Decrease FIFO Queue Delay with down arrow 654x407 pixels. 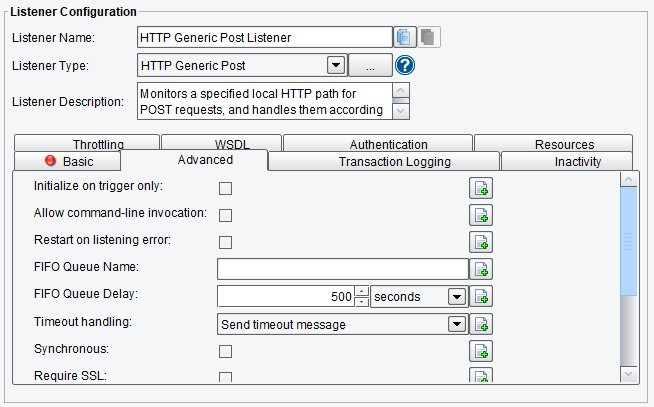point(362,301)
